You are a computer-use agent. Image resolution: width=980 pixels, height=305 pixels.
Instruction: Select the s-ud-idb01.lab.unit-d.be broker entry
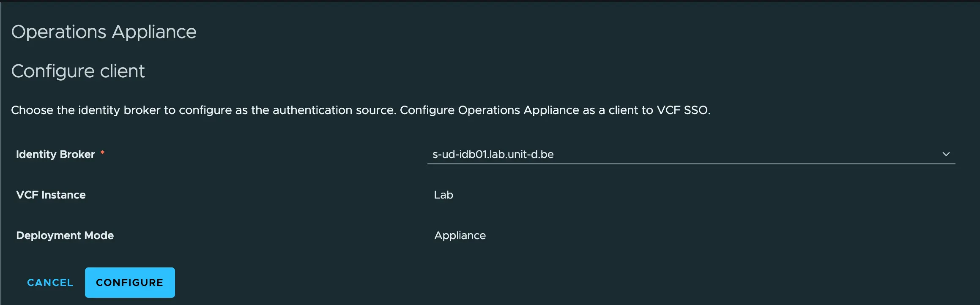pos(493,154)
